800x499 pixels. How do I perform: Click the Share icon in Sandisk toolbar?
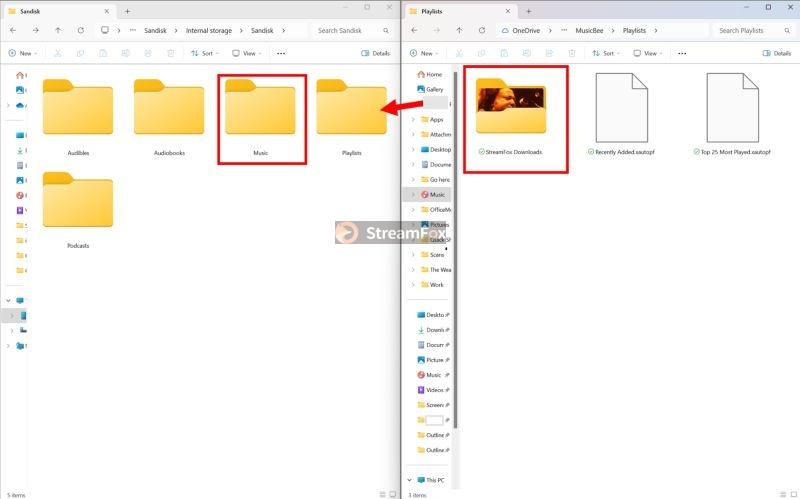[x=148, y=53]
